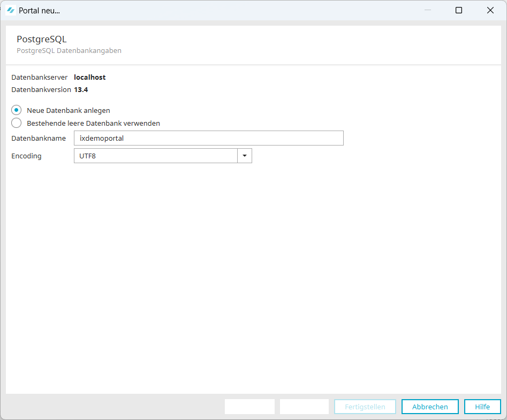
Task: Select 'Bestehende leere Datenbank verwenden' option
Action: coord(17,123)
